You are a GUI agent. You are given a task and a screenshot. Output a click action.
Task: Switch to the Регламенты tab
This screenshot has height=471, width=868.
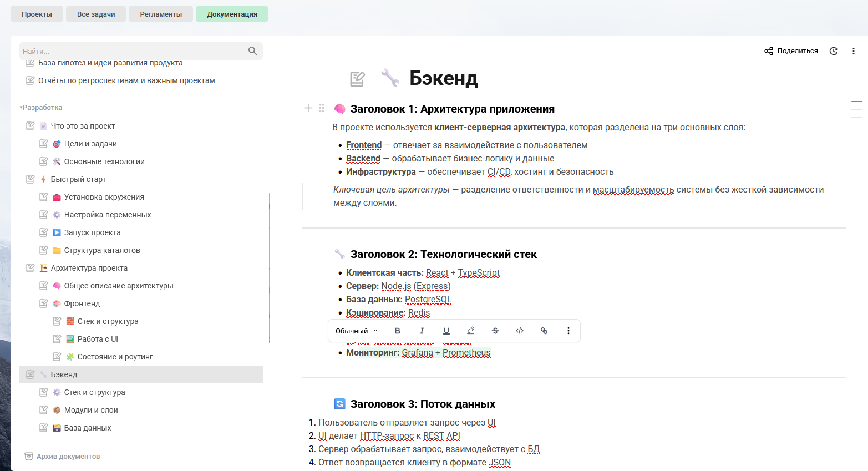coord(160,14)
